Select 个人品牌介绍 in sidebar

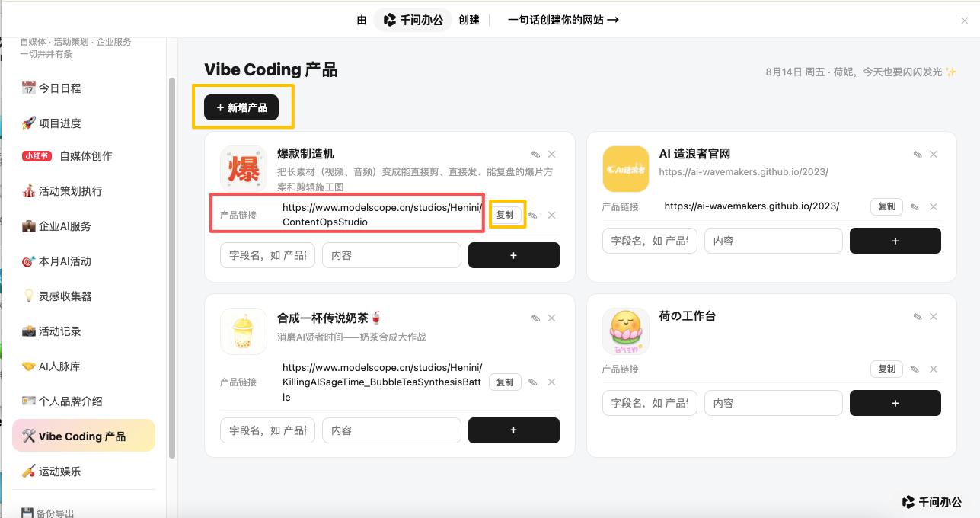coord(84,401)
